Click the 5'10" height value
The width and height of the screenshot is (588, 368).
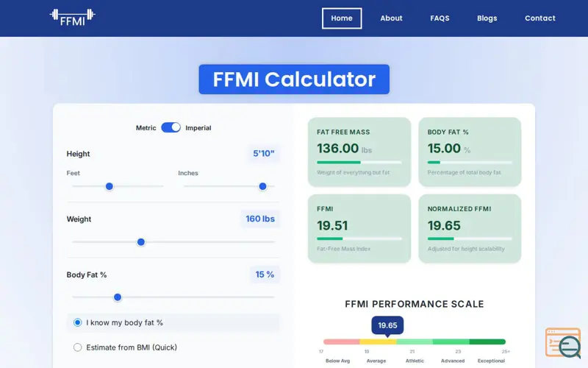coord(264,154)
